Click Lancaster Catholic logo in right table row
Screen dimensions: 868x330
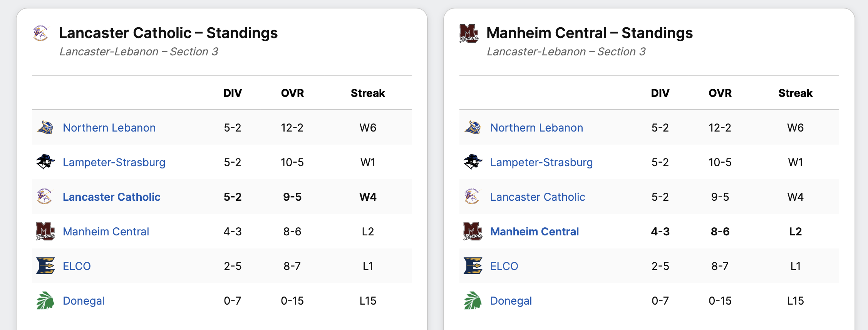point(473,197)
